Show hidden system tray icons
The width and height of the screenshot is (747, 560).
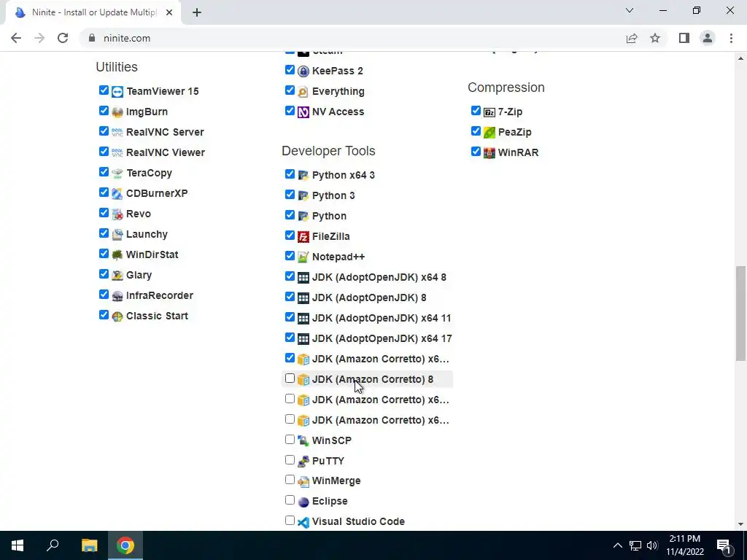pos(617,545)
